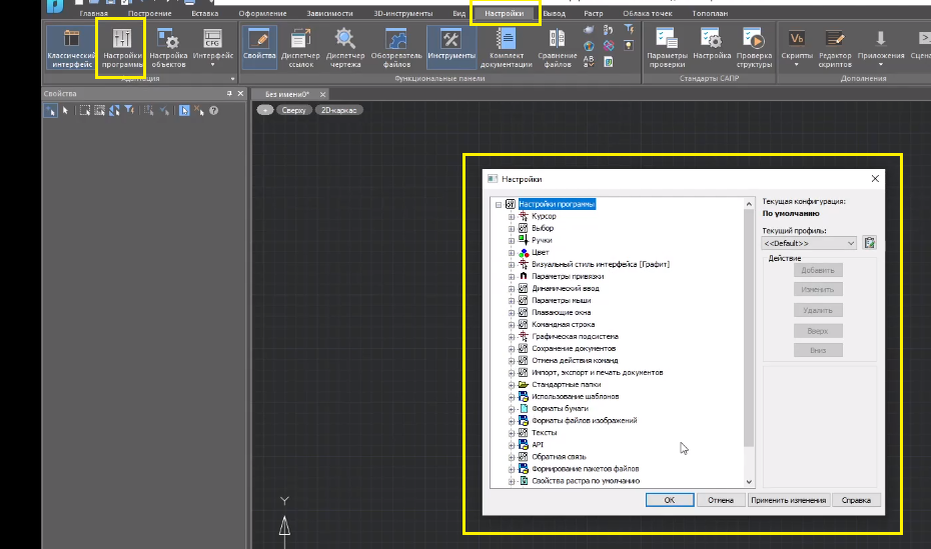
Task: Switch to the Вставка ribbon tab
Action: 205,13
